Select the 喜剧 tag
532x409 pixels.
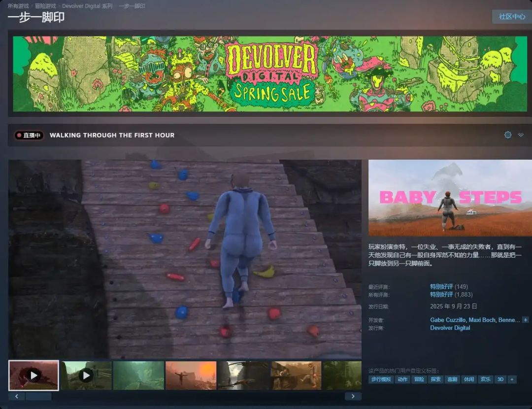pos(452,379)
